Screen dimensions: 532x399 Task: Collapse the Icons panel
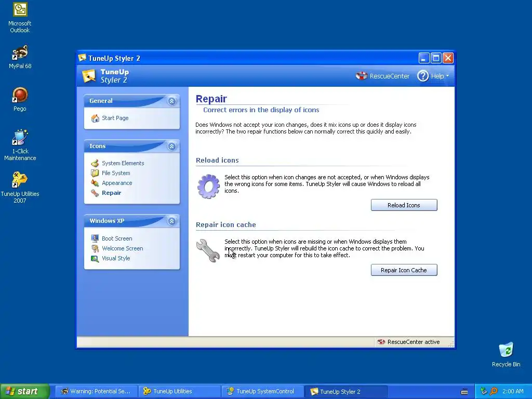(171, 146)
